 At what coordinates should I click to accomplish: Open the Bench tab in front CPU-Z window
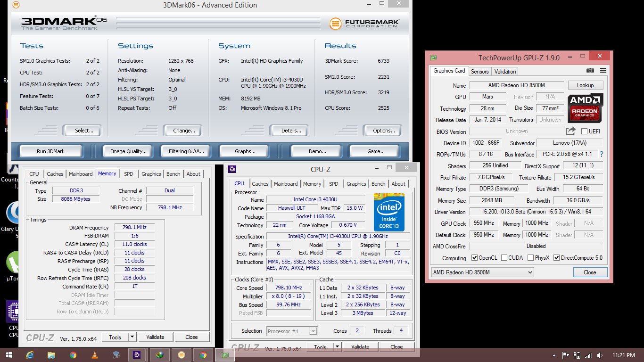[x=379, y=184]
